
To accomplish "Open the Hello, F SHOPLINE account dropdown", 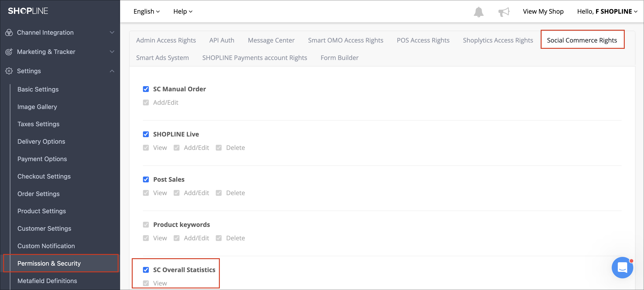I will [607, 11].
